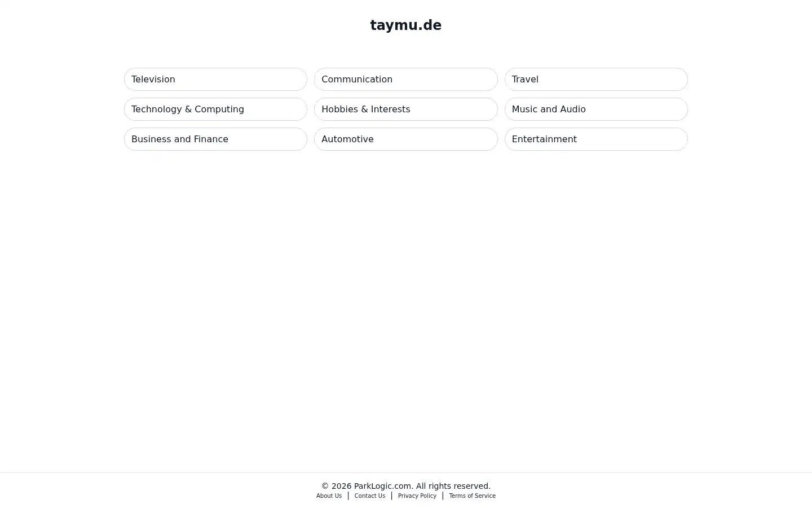Open the Automotive category
Screen dimensions: 812x508
coord(405,139)
